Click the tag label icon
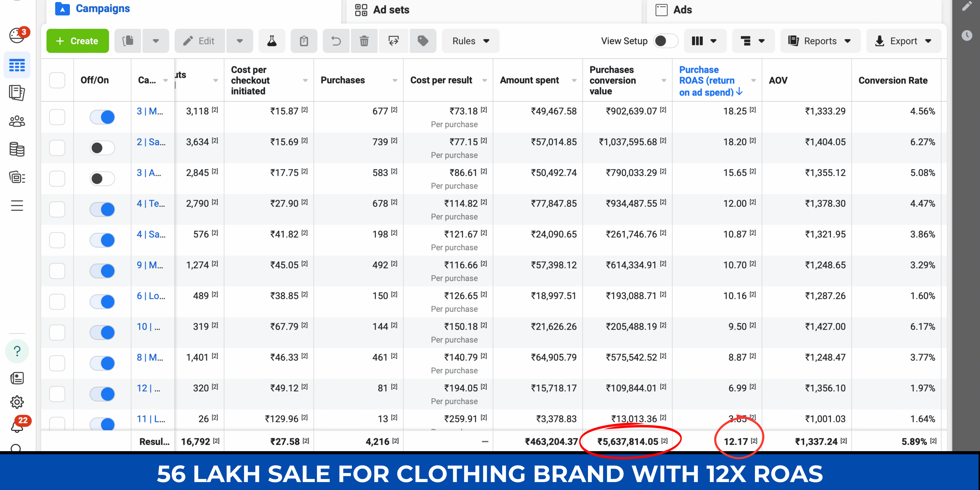The image size is (980, 490). (x=423, y=41)
